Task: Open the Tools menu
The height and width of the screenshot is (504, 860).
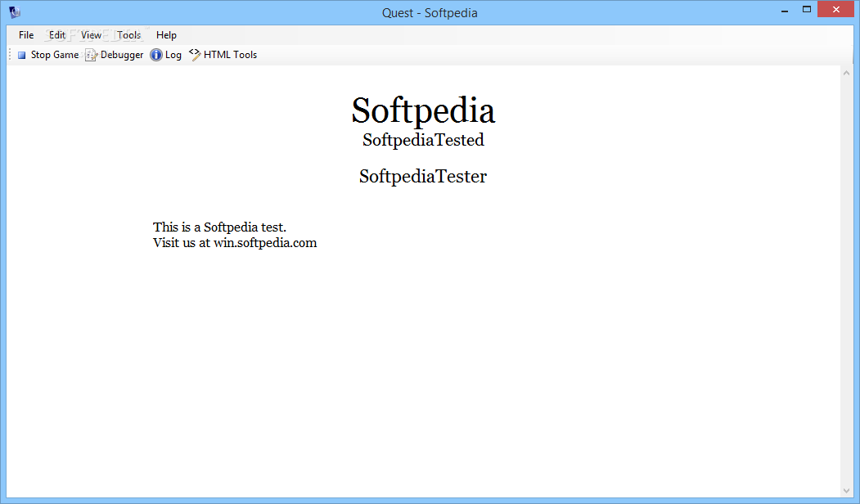Action: (x=129, y=35)
